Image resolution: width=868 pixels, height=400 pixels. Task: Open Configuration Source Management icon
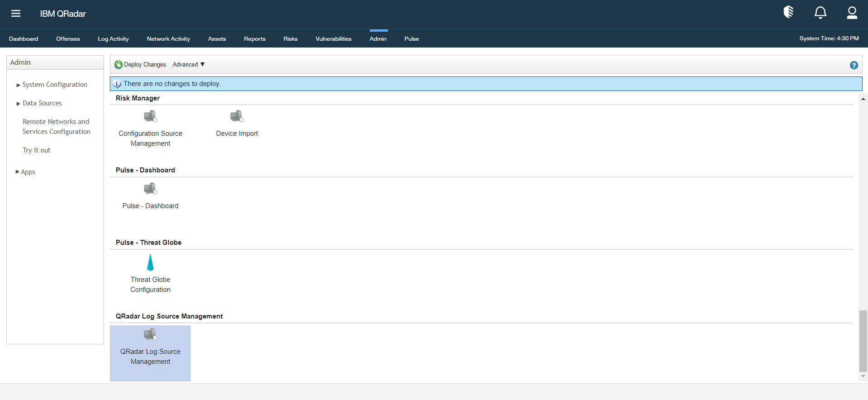151,116
